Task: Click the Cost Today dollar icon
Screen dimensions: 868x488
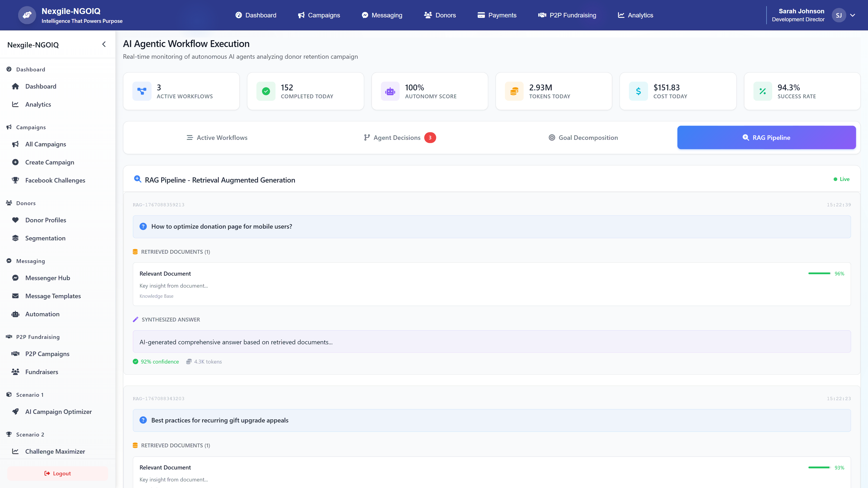Action: pos(638,91)
